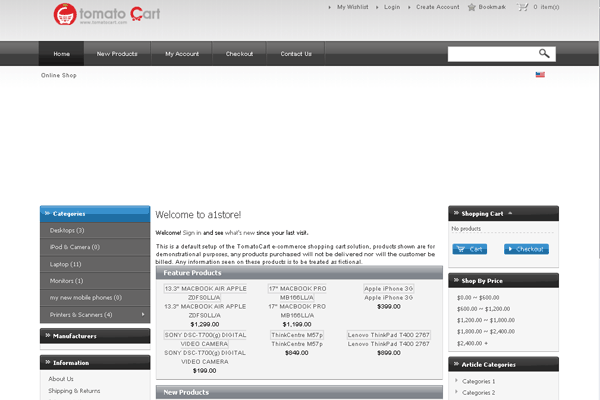Click the blue Cart button
The image size is (600, 400).
469,249
